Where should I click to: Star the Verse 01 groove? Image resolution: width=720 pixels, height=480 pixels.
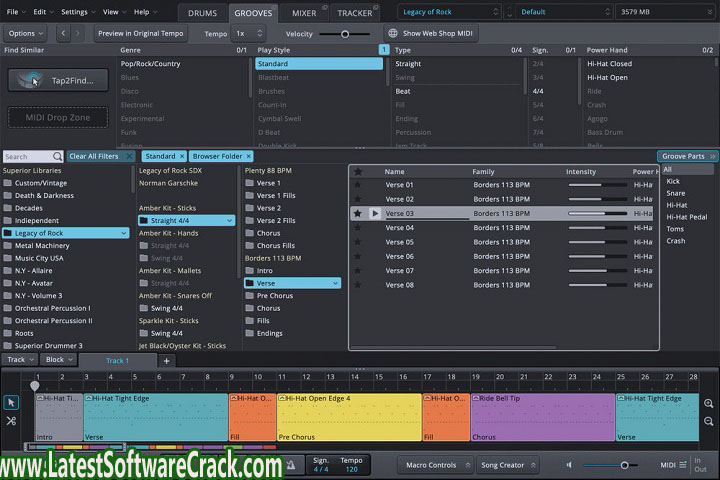point(358,185)
